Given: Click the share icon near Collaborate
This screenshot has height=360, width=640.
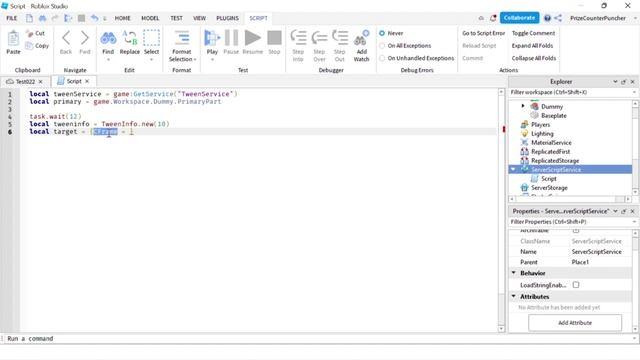Looking at the screenshot, I should pos(558,18).
